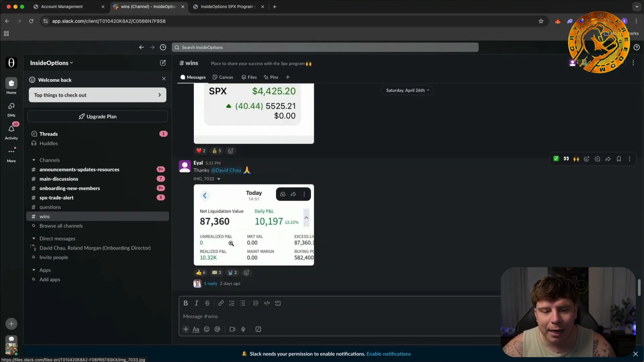Open the emoji picker in composer
The image size is (644, 362).
[207, 329]
